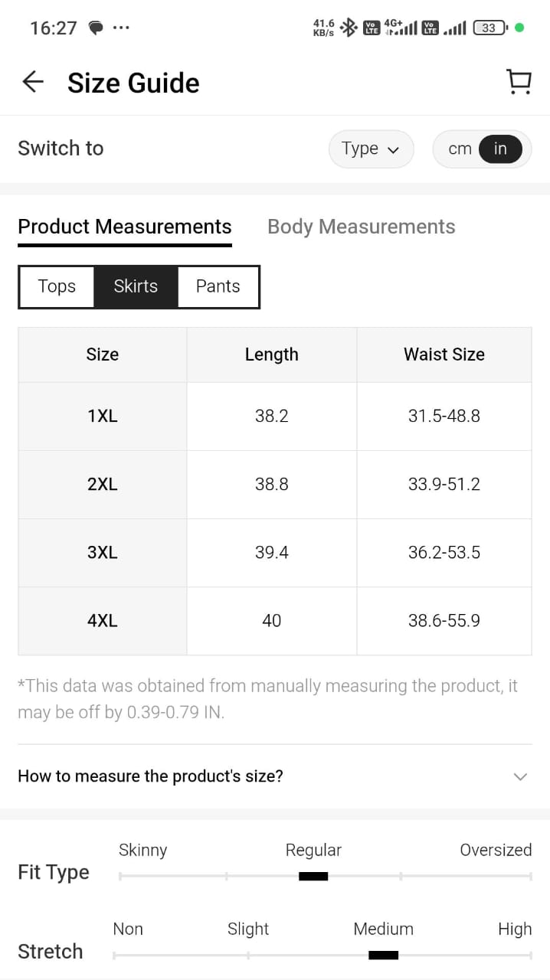
Task: Switch to Body Measurements tab
Action: click(361, 227)
